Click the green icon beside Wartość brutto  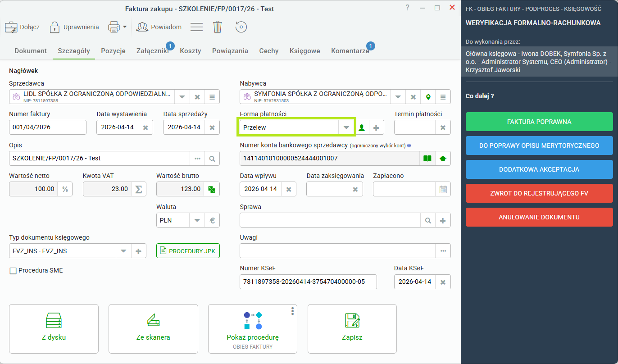(212, 189)
